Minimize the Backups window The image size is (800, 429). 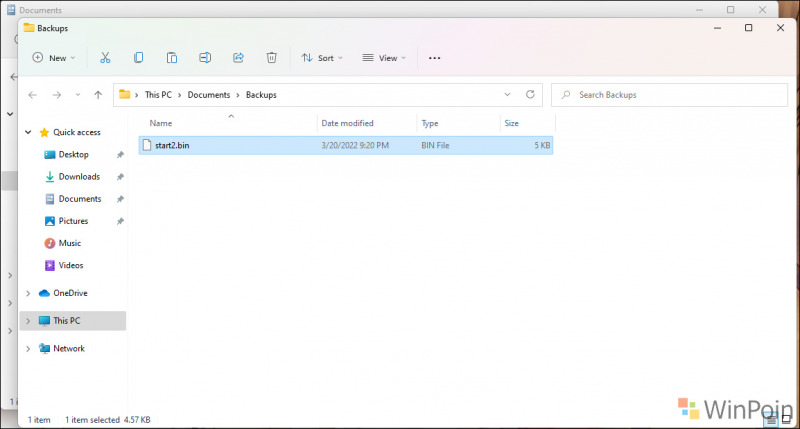(x=717, y=28)
